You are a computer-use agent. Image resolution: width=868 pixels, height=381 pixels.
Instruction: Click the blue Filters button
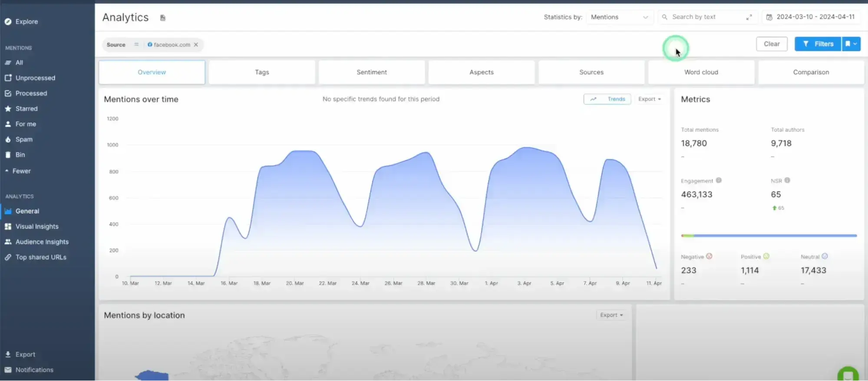pos(818,44)
